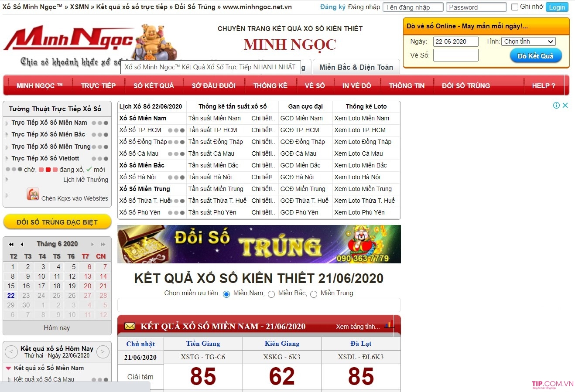Select the Miền Trung radio button
The width and height of the screenshot is (575, 392).
tap(314, 294)
